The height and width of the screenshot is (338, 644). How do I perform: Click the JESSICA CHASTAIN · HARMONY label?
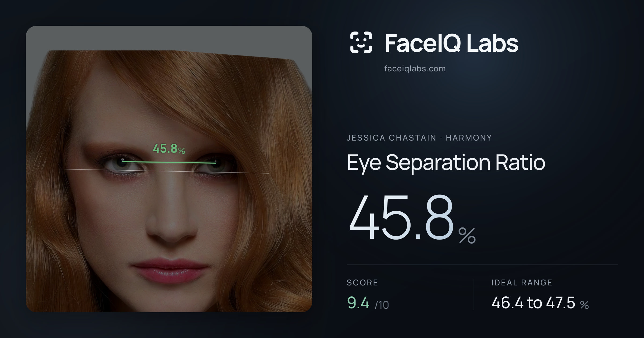419,138
